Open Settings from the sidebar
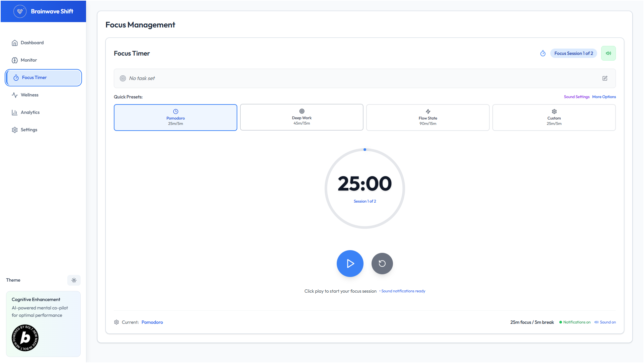Screen dimensions: 644x363 click(x=29, y=130)
